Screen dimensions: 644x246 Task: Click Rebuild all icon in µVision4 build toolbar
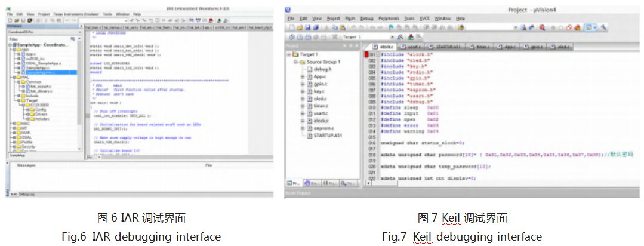tap(308, 37)
